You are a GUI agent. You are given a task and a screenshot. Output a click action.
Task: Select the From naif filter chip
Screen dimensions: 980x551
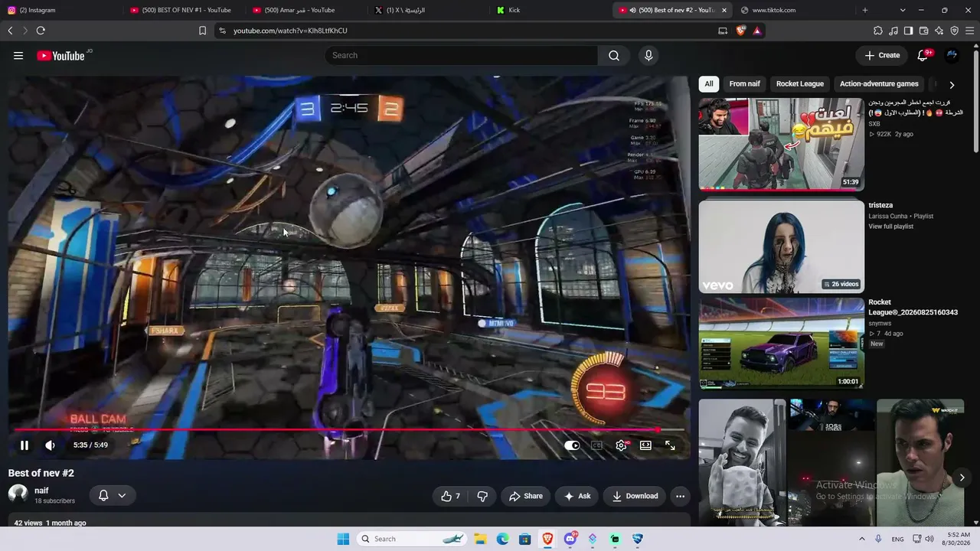pyautogui.click(x=745, y=84)
